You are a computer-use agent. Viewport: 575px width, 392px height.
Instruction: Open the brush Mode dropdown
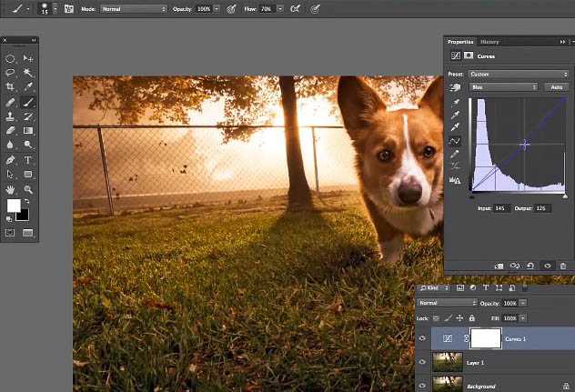pyautogui.click(x=133, y=8)
